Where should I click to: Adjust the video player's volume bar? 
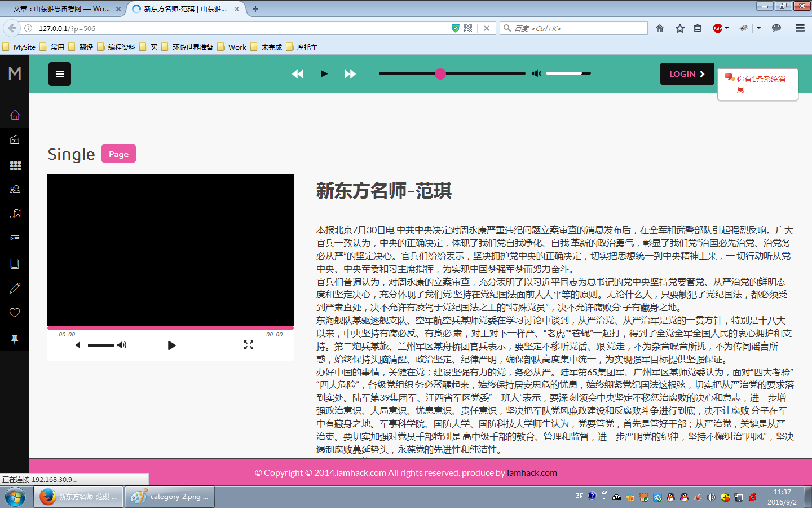[101, 345]
